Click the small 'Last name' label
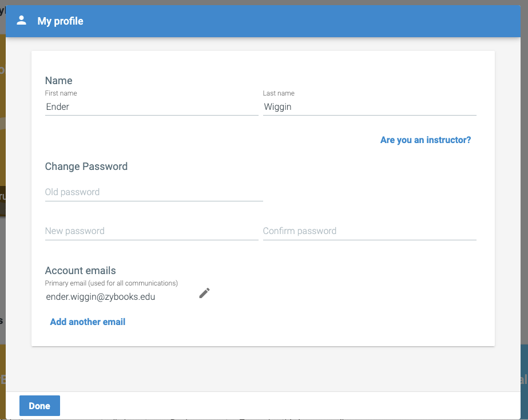 [279, 93]
